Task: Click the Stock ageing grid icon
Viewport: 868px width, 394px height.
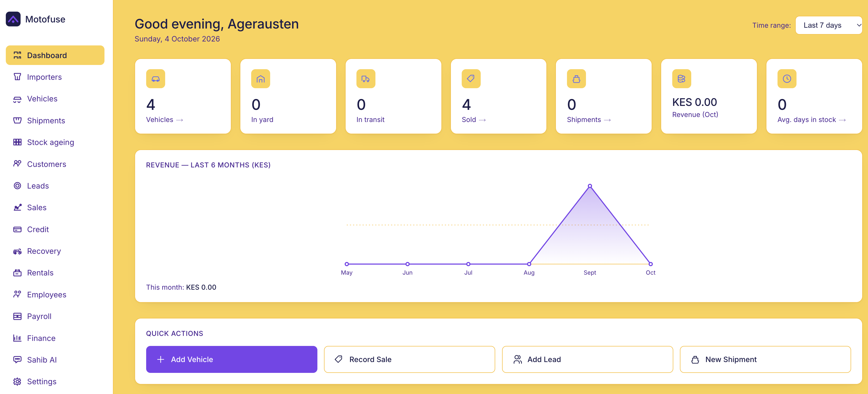Action: [17, 142]
